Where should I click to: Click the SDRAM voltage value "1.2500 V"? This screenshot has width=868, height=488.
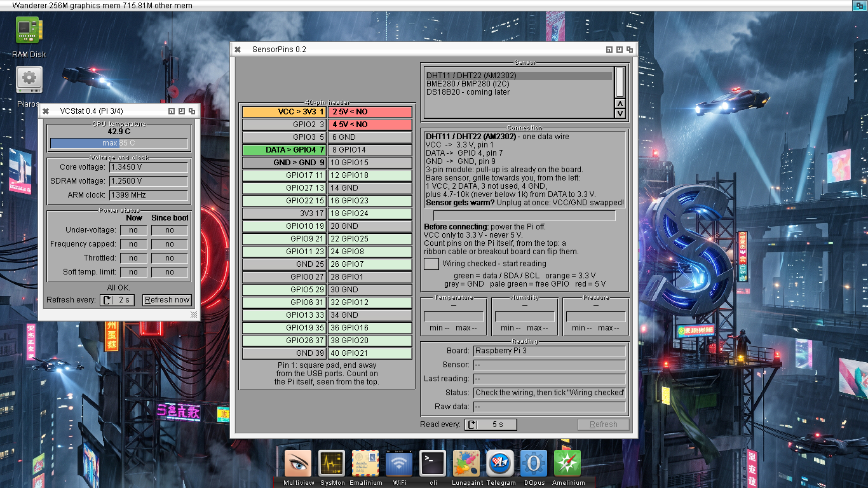coord(149,181)
